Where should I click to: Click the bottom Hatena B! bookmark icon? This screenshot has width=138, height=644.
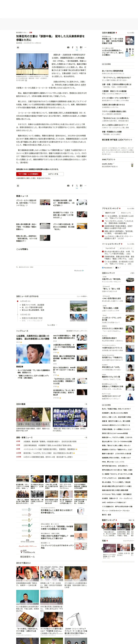[x=81, y=185]
